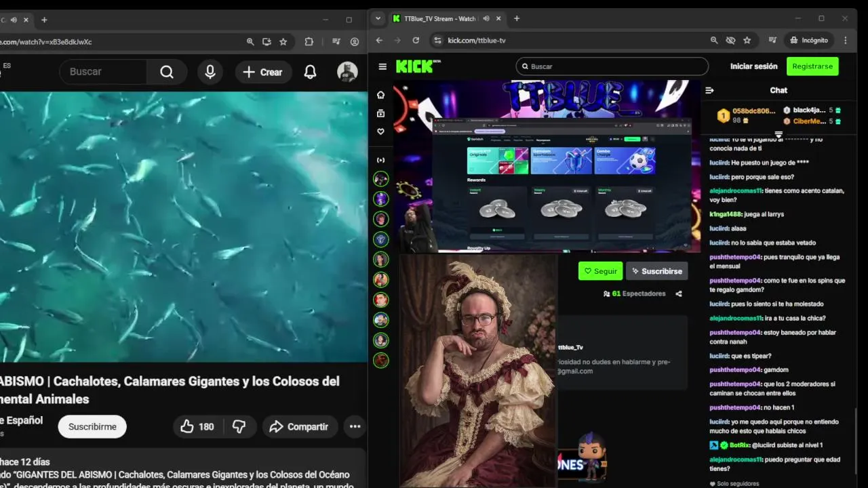Bookmark the YouTube page with the star
Viewport: 868px width, 488px height.
click(x=283, y=41)
